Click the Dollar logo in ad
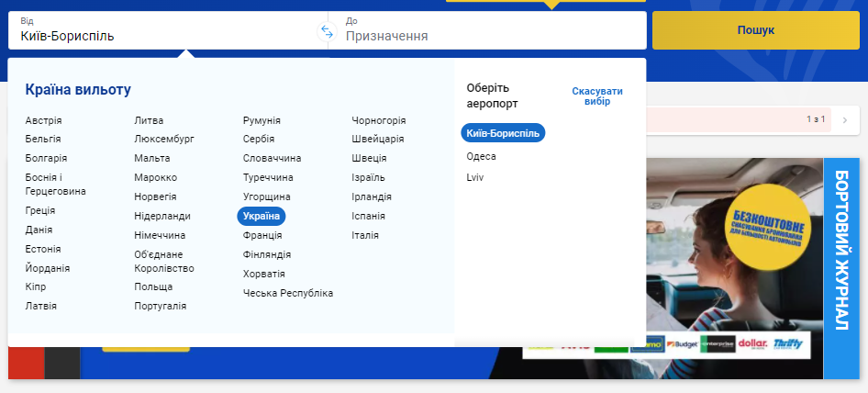The height and width of the screenshot is (393, 868). coord(752,343)
